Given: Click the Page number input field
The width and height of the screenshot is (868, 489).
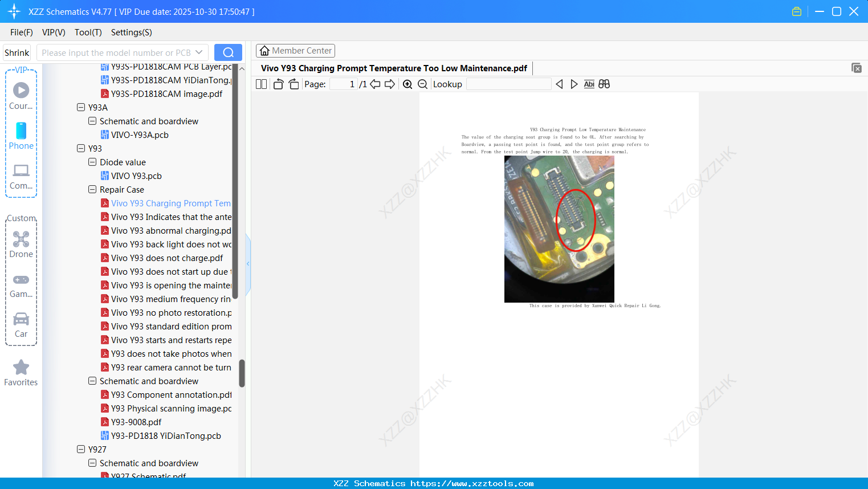Looking at the screenshot, I should pos(344,84).
